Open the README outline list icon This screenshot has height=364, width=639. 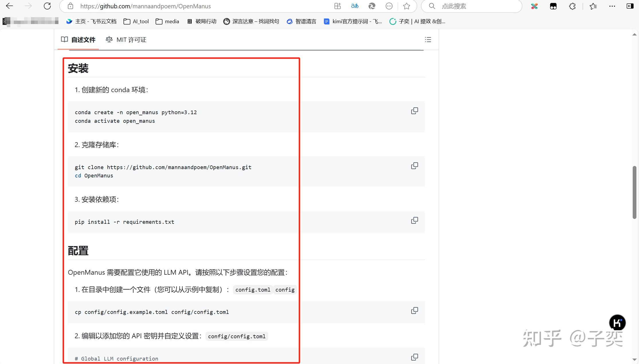point(428,39)
